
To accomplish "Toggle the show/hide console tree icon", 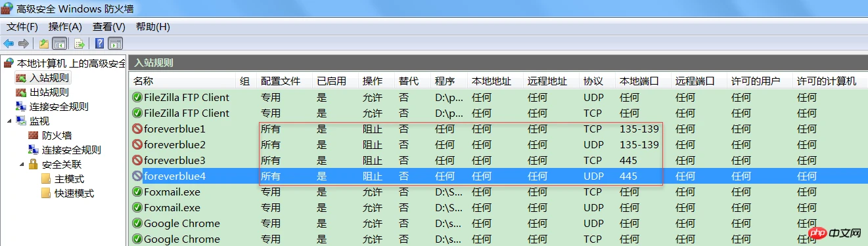I will click(x=59, y=44).
